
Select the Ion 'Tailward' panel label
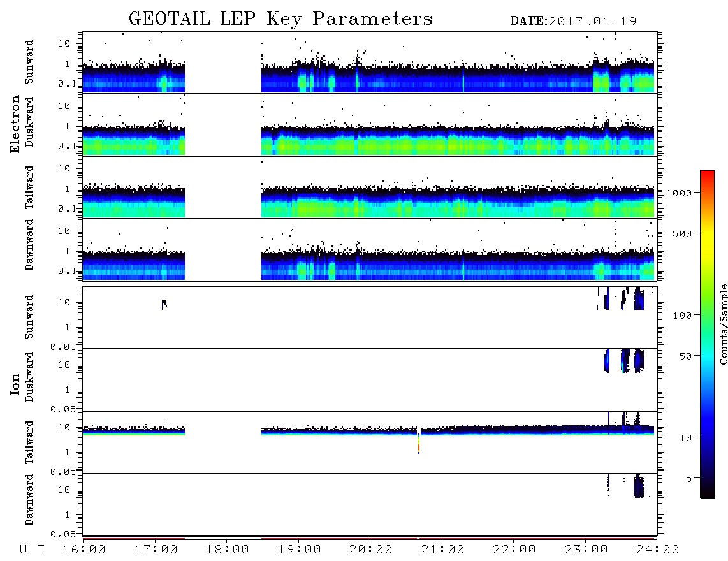(29, 442)
